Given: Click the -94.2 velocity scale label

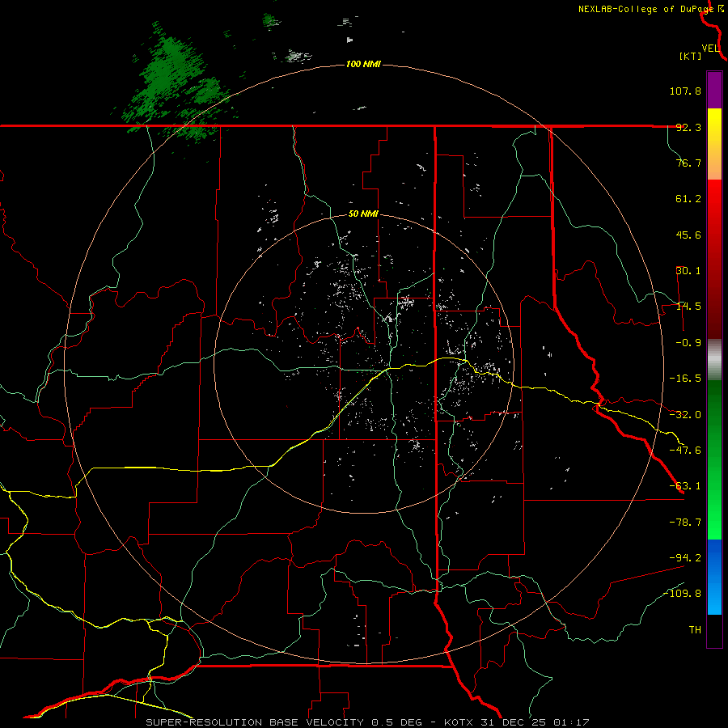Looking at the screenshot, I should [685, 557].
